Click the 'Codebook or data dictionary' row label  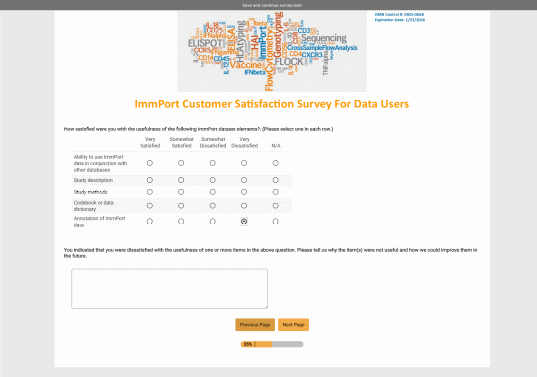click(93, 206)
